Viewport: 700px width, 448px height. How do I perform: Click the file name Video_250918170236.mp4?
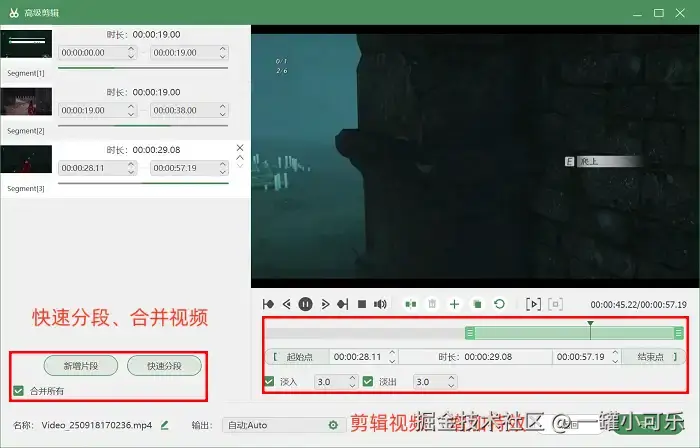pos(97,425)
